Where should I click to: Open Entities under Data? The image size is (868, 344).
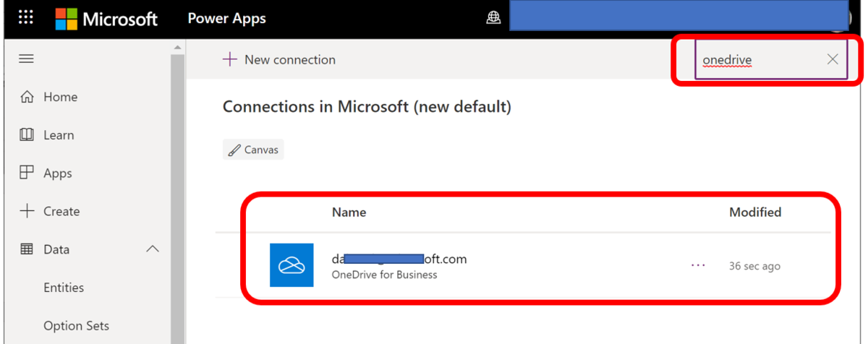point(64,288)
